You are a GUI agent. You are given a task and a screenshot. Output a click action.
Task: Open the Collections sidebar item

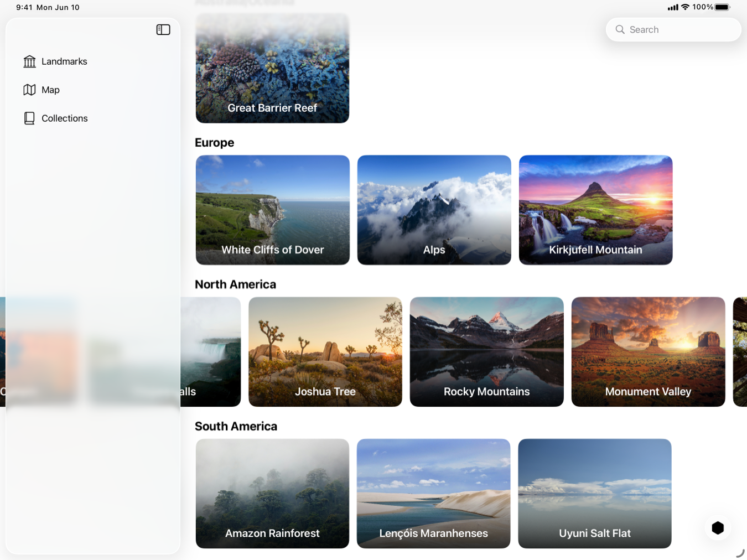pos(64,118)
